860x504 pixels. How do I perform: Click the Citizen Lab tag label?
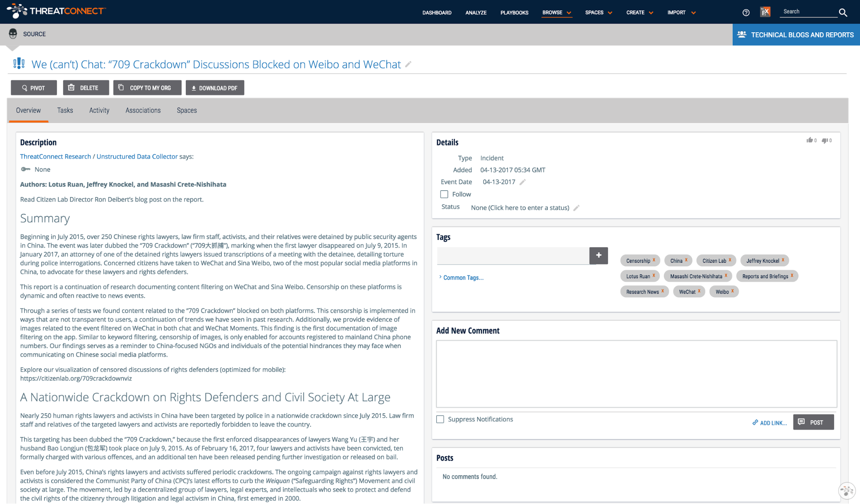[x=714, y=261]
